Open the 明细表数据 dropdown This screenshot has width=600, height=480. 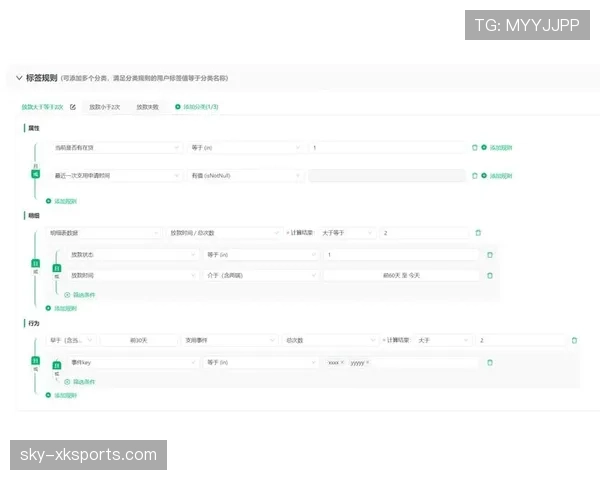(103, 233)
